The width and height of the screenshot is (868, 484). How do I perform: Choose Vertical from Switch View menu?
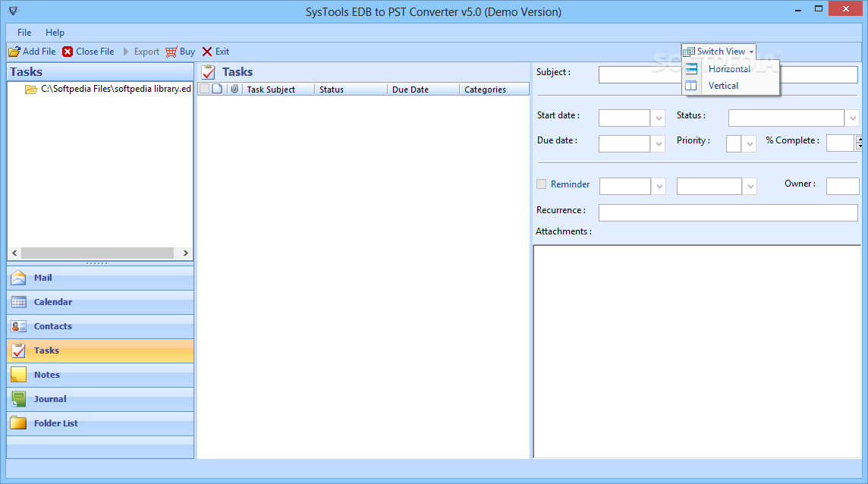730,85
